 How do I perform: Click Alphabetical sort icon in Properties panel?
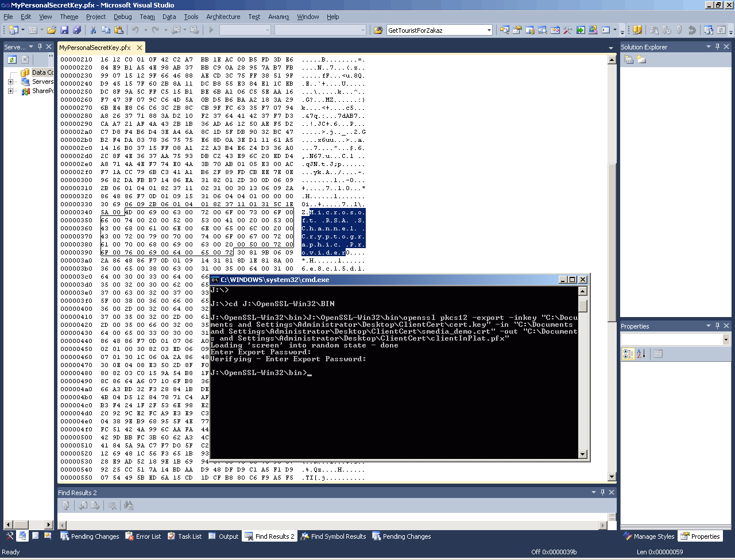click(641, 354)
